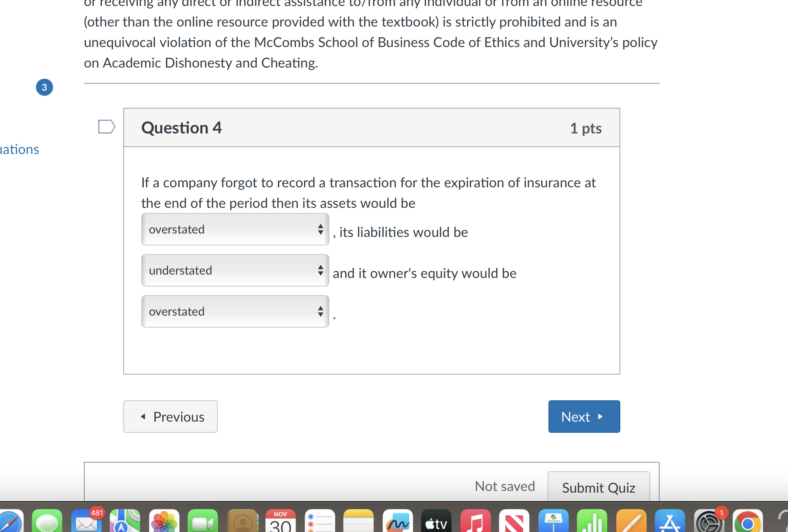The image size is (788, 532).
Task: Open the App Store
Action: pyautogui.click(x=671, y=522)
